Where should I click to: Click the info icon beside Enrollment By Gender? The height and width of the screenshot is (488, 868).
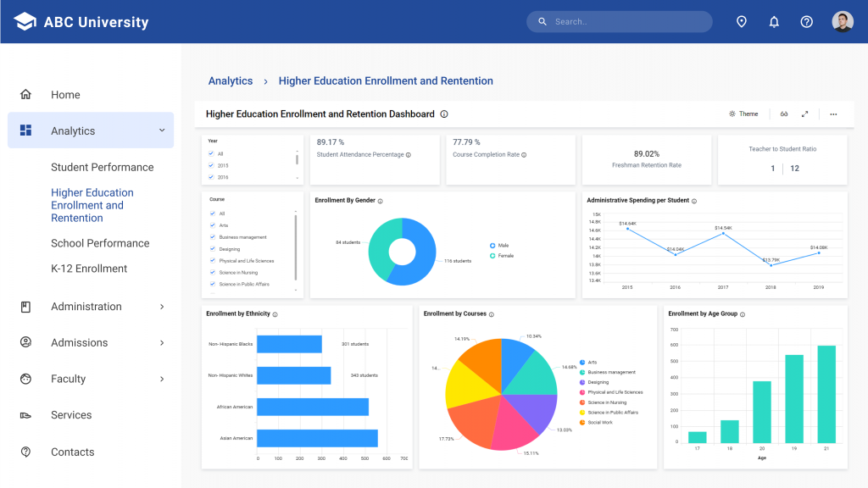pyautogui.click(x=382, y=201)
